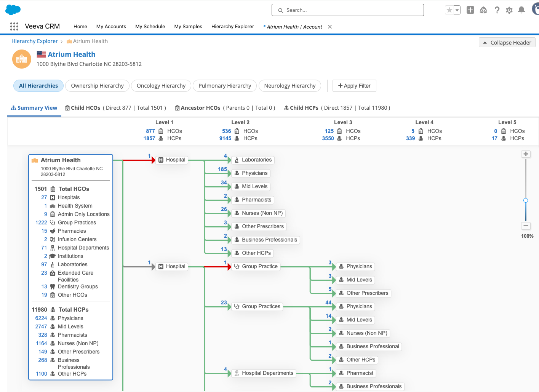Click the Hospital Departments icon in summary card
Image resolution: width=539 pixels, height=392 pixels.
pyautogui.click(x=53, y=248)
